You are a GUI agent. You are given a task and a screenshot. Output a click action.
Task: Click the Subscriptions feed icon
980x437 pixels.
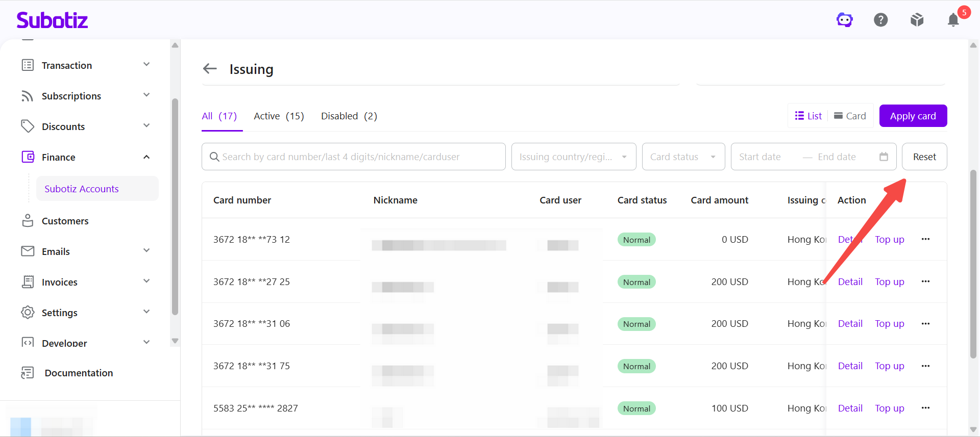(x=28, y=96)
